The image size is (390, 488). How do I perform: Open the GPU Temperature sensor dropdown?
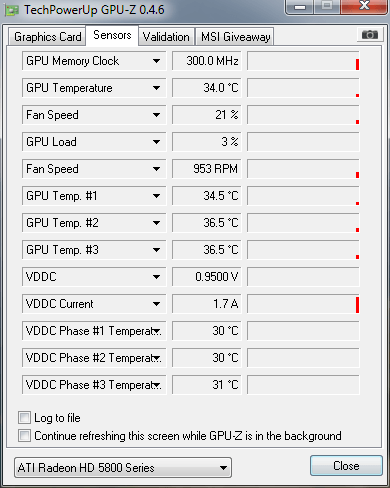[x=94, y=88]
